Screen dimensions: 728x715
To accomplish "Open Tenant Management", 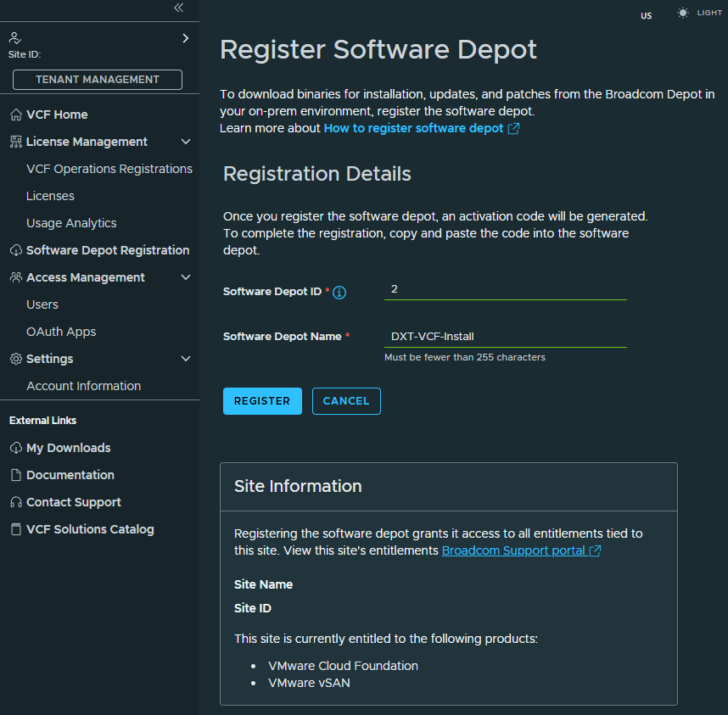I will pos(98,80).
